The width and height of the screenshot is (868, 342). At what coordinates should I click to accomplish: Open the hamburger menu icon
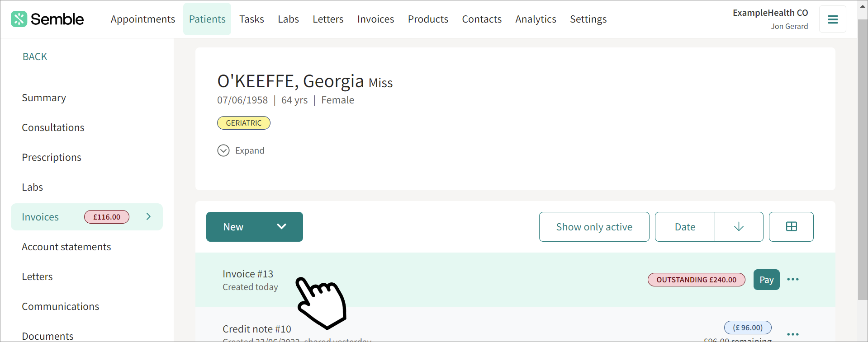coord(832,19)
